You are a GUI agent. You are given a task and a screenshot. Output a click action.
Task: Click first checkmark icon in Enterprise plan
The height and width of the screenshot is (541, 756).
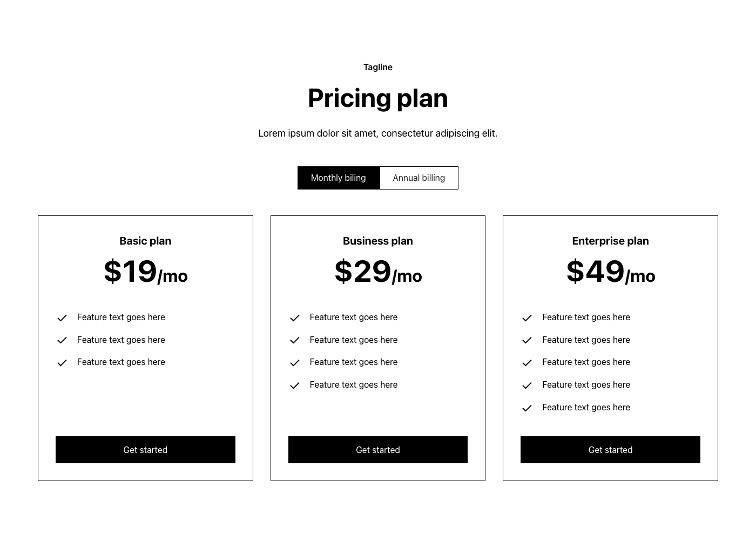tap(527, 318)
